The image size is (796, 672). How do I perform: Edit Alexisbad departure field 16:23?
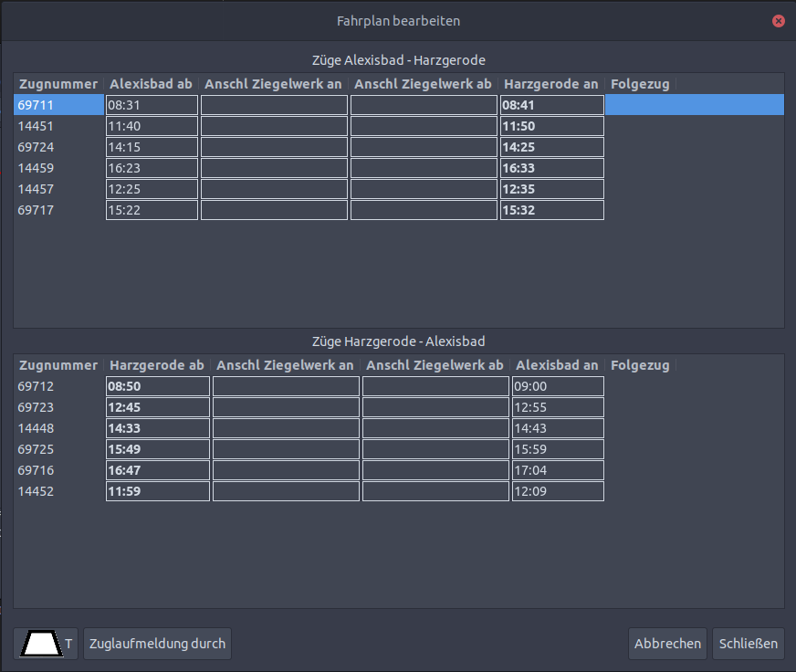pyautogui.click(x=152, y=168)
